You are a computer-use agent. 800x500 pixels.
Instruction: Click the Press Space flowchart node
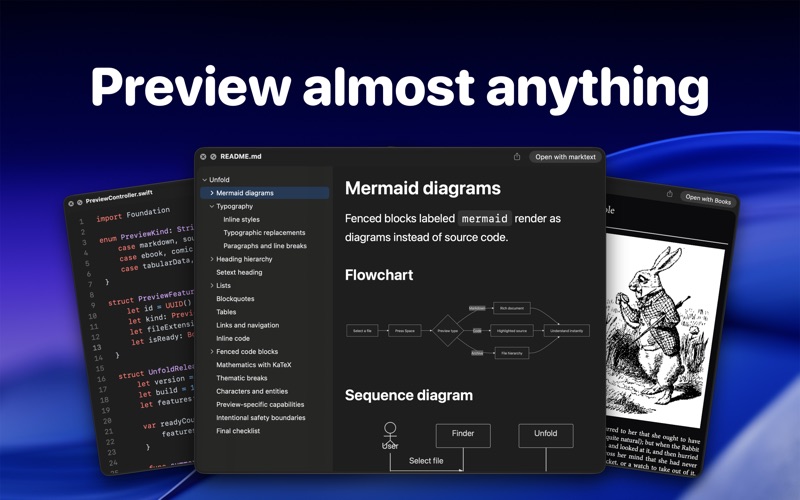pyautogui.click(x=405, y=331)
